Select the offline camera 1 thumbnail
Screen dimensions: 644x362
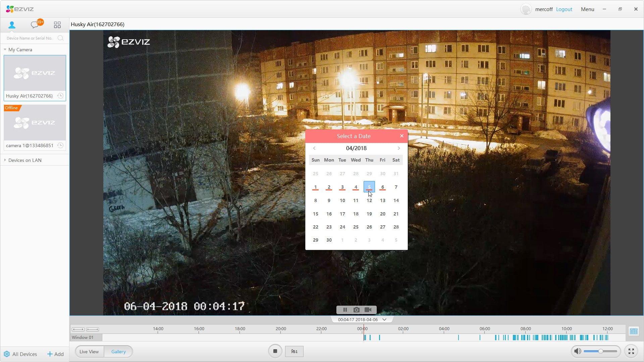pyautogui.click(x=35, y=123)
